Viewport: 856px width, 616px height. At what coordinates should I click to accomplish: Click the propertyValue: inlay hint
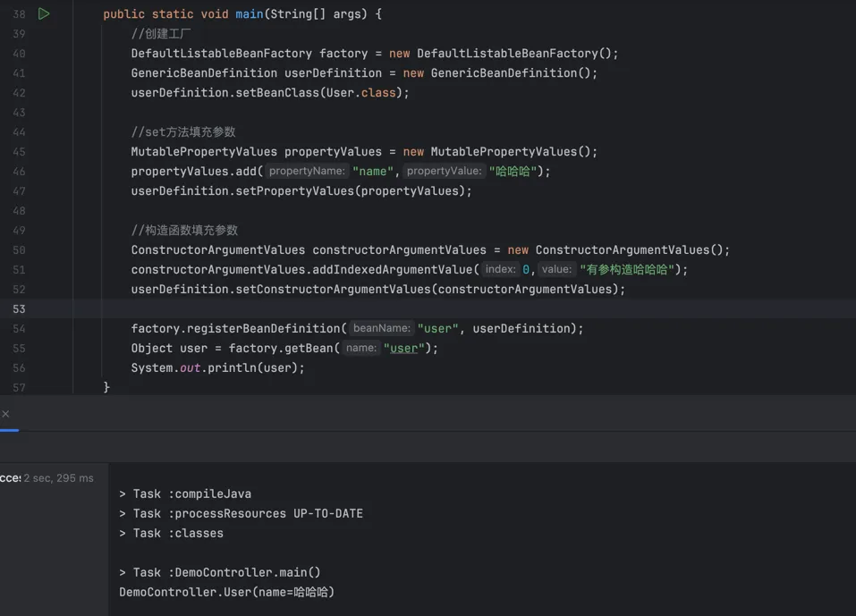444,172
